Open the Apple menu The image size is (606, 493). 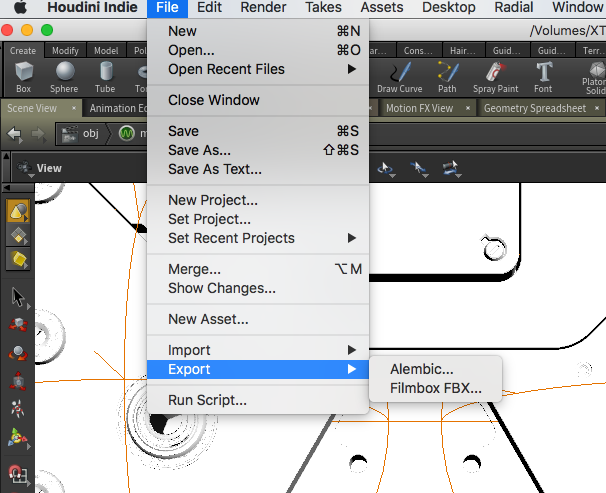(x=20, y=7)
